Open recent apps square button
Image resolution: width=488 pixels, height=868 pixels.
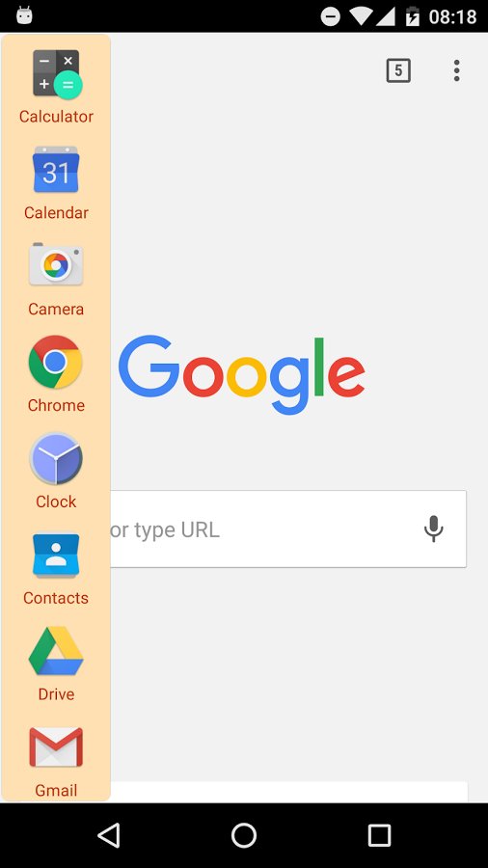[380, 835]
